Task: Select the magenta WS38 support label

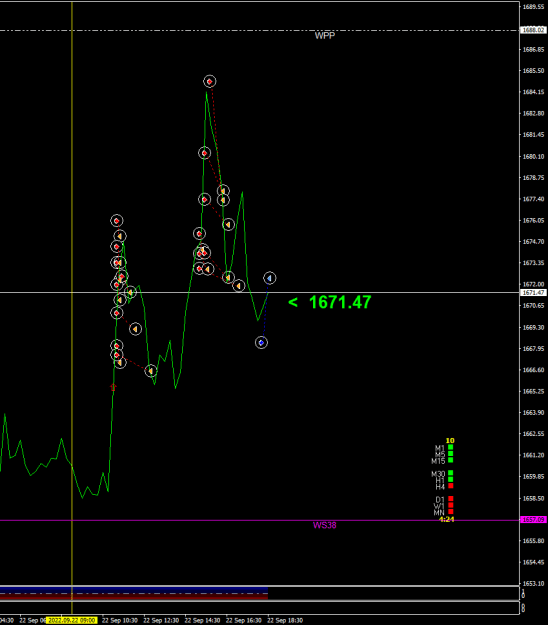Action: tap(324, 525)
